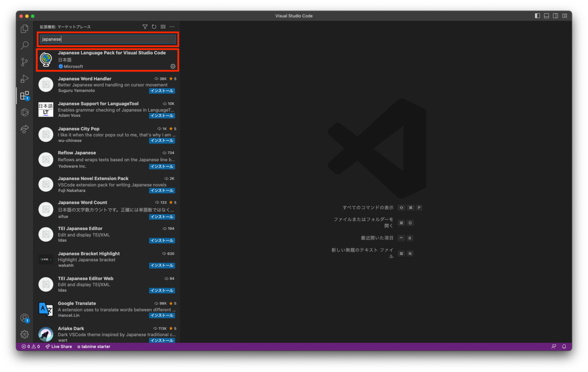Select the Japanese Language Pack list entry

point(108,59)
